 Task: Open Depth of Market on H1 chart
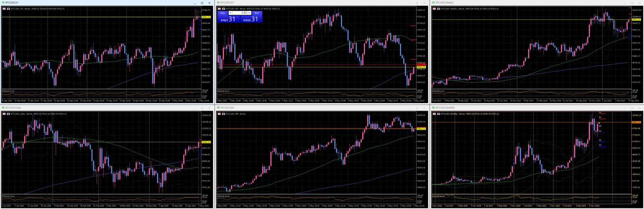(8, 9)
